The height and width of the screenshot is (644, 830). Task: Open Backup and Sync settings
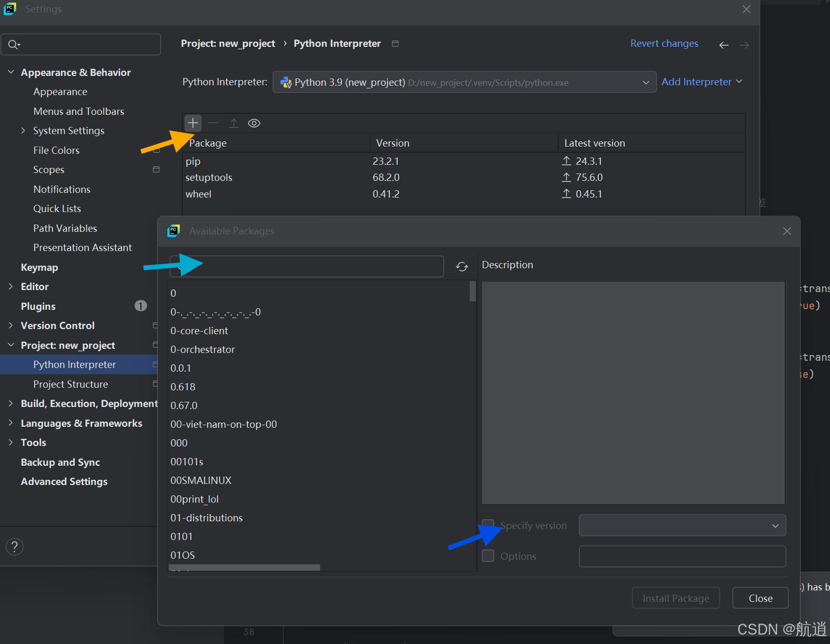point(60,462)
